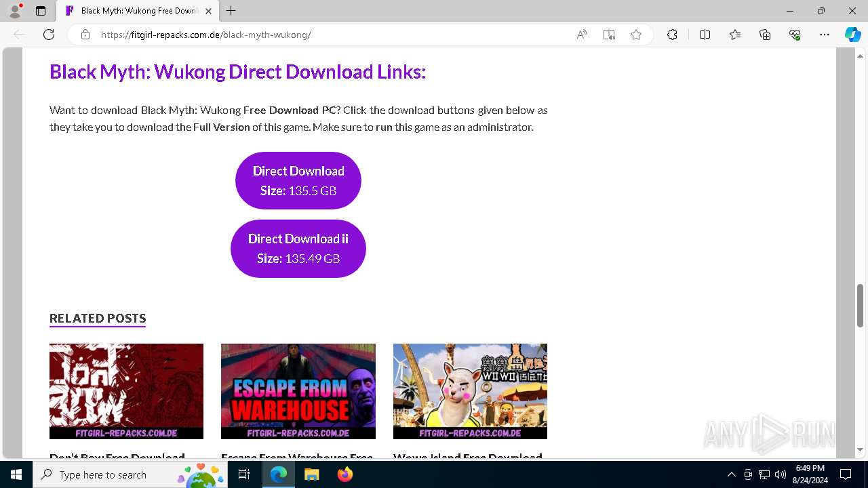868x488 pixels.
Task: Open File Explorer from taskbar
Action: click(311, 474)
